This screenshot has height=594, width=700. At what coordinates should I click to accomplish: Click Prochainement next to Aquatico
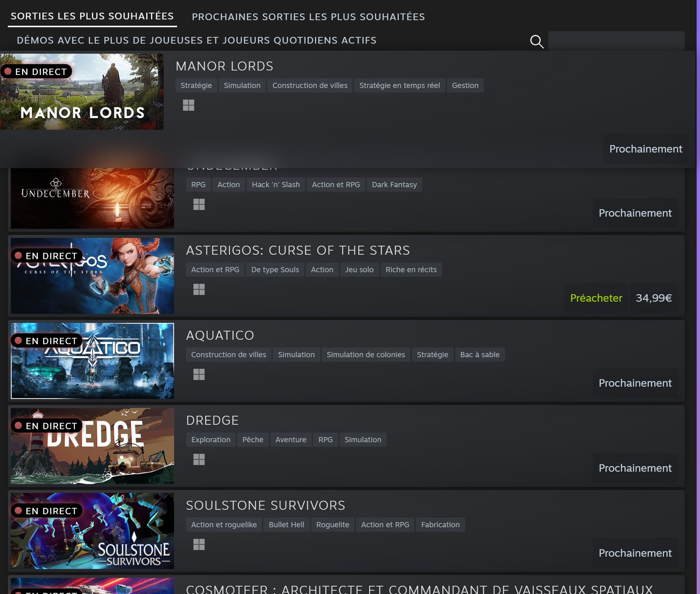635,383
